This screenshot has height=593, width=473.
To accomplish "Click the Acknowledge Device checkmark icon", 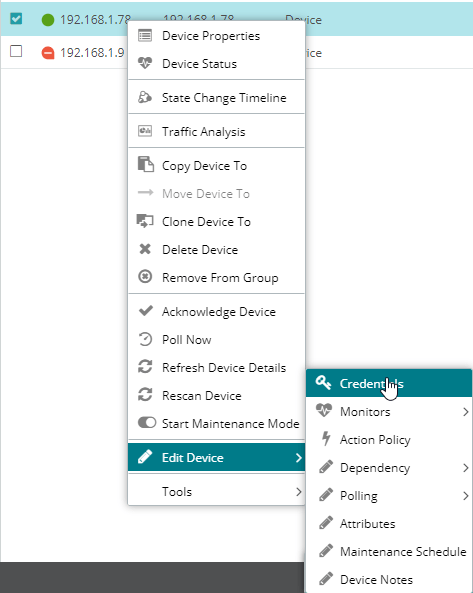I will (x=146, y=311).
